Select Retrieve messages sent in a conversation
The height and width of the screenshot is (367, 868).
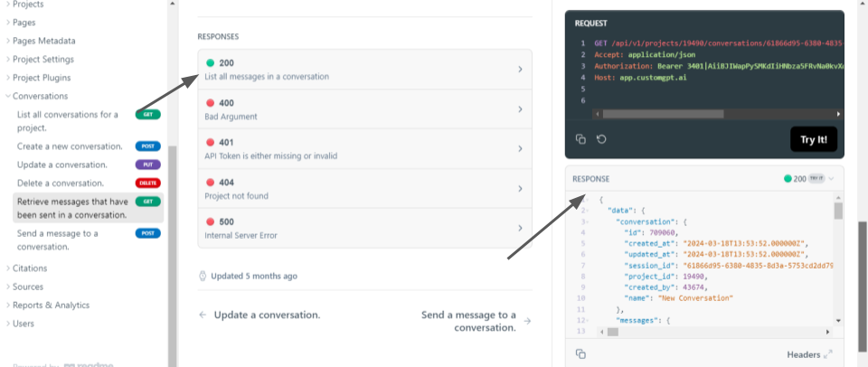coord(88,208)
